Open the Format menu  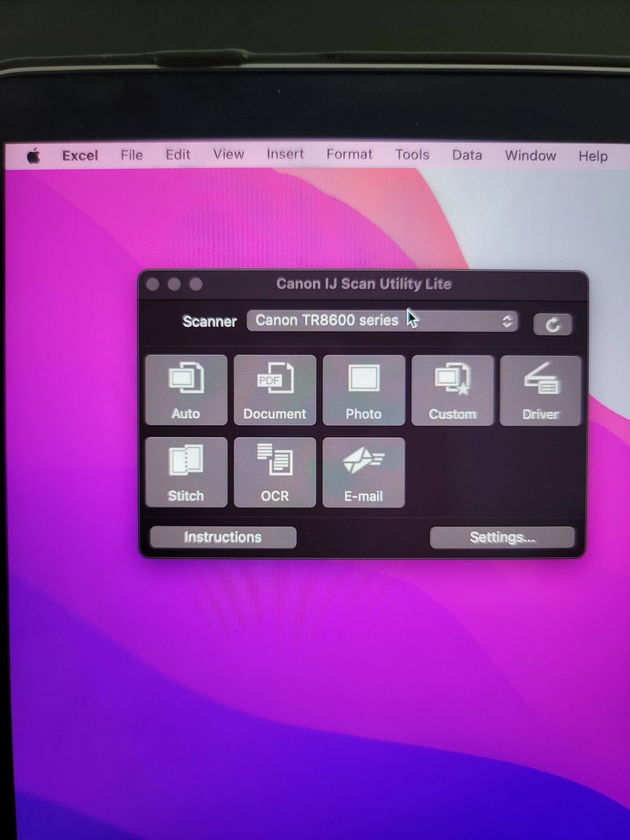point(349,154)
